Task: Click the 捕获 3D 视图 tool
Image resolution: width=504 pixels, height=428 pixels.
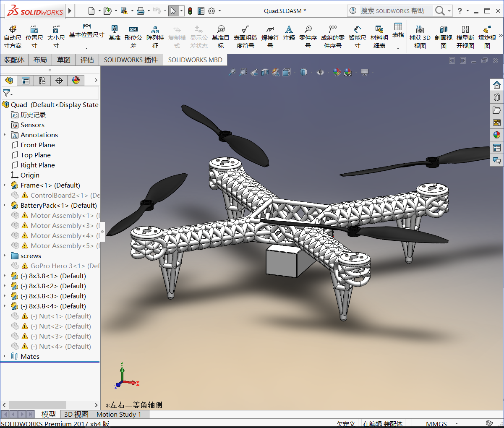Action: click(x=420, y=37)
